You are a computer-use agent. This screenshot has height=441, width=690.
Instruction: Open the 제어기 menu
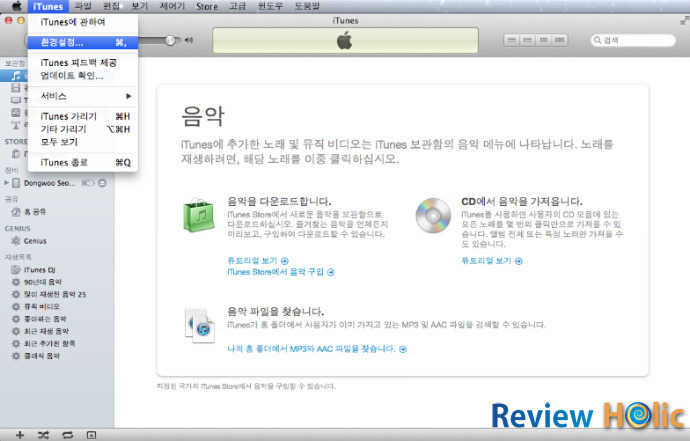click(x=172, y=6)
